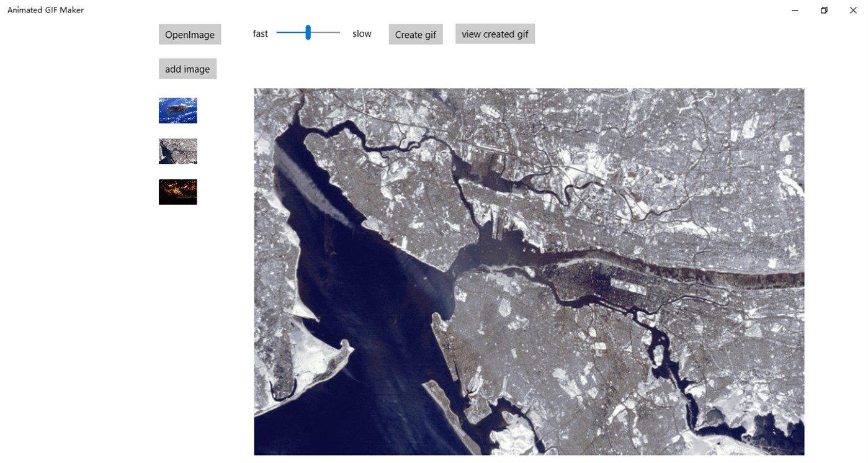
Task: Select the night lights city thumbnail
Action: (177, 192)
